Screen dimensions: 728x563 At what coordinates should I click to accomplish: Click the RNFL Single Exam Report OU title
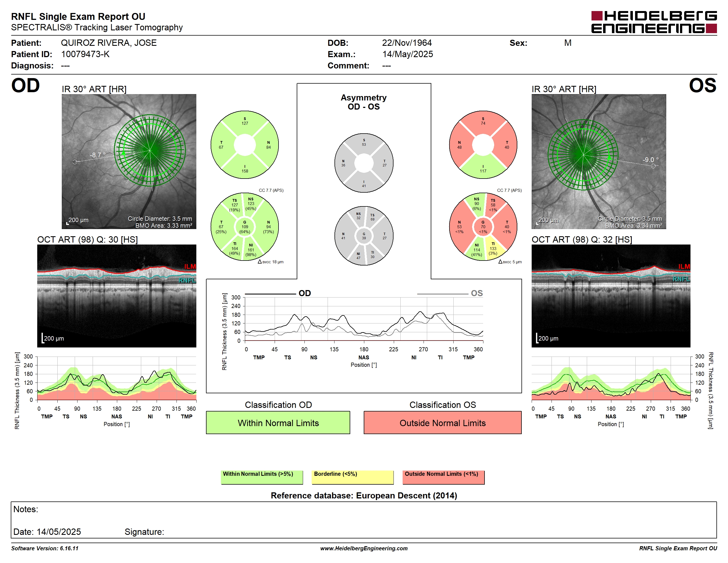pos(78,16)
